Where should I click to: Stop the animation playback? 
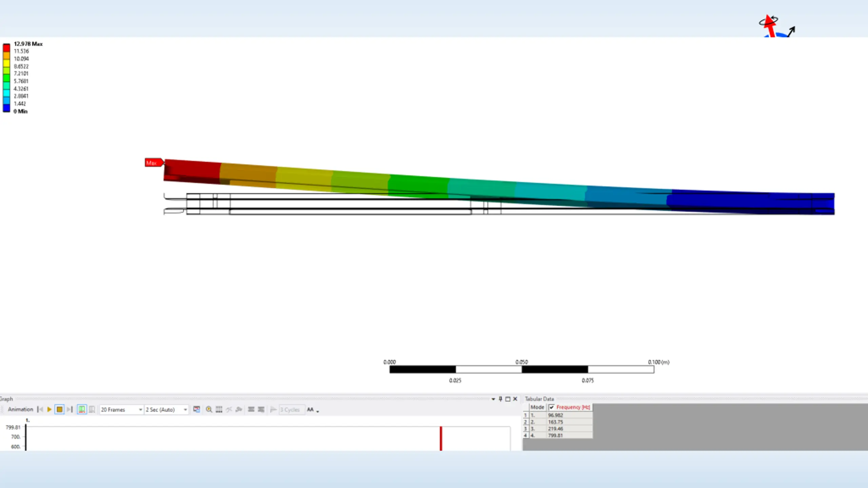click(59, 409)
